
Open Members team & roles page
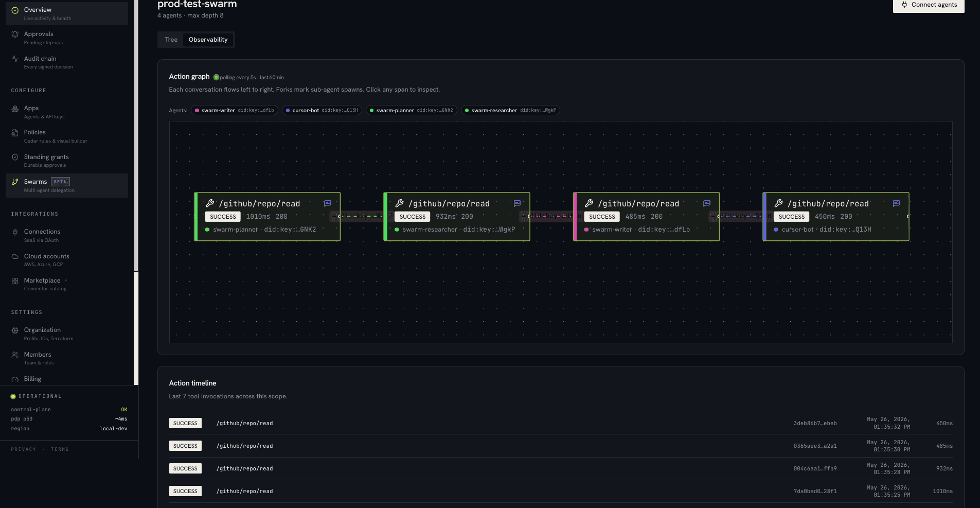[67, 358]
